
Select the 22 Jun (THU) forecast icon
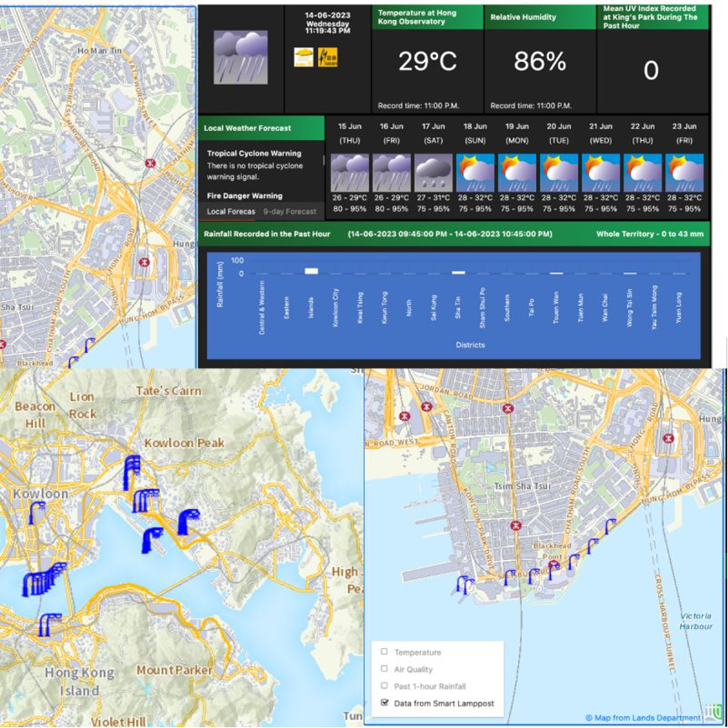click(642, 173)
